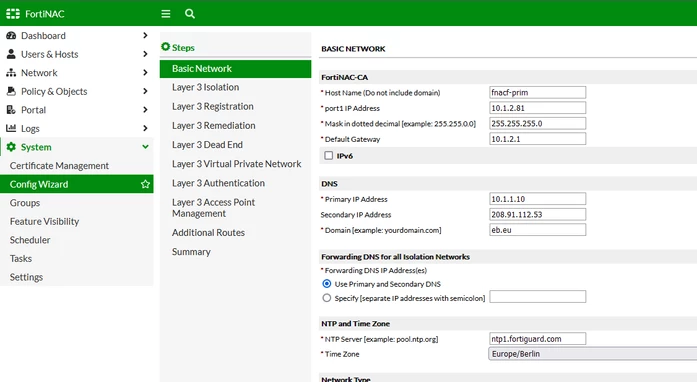Open Feature Visibility
697x382 pixels.
[x=44, y=221]
